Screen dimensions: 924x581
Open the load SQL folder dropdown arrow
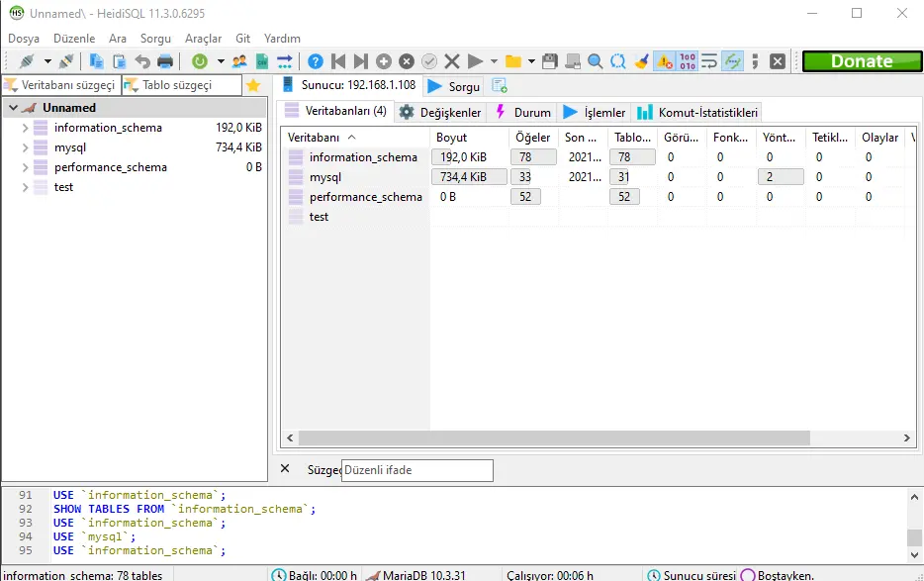(x=531, y=60)
